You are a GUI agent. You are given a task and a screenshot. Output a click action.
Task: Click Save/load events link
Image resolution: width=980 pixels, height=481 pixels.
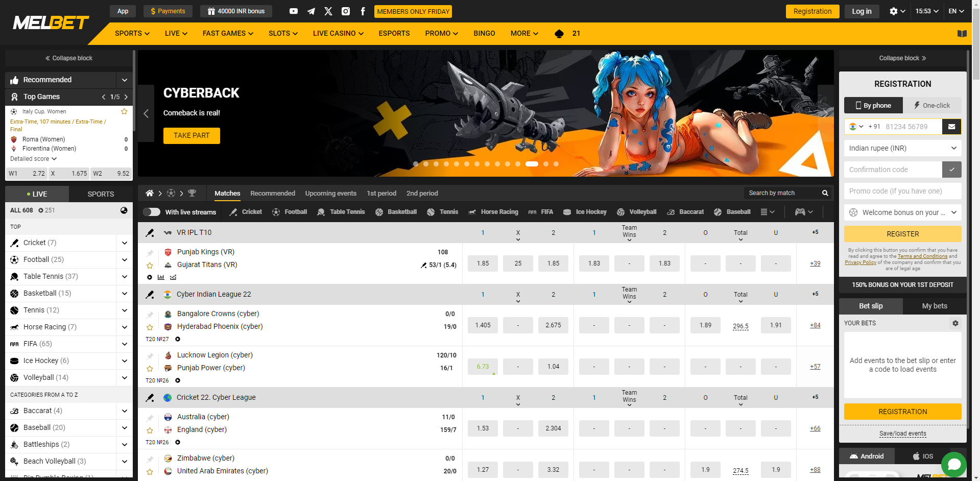tap(902, 434)
